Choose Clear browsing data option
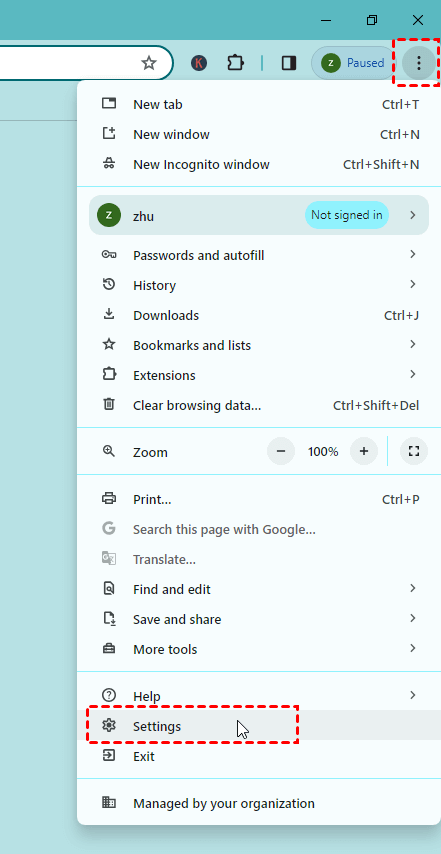The height and width of the screenshot is (854, 441). click(259, 405)
